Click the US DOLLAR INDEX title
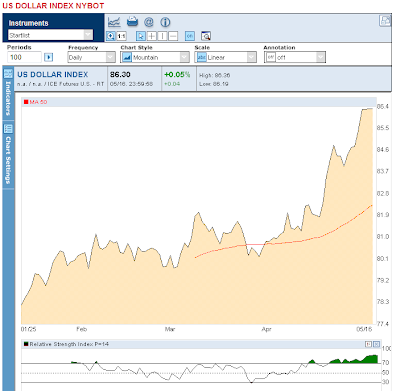The width and height of the screenshot is (400, 391). coord(53,75)
